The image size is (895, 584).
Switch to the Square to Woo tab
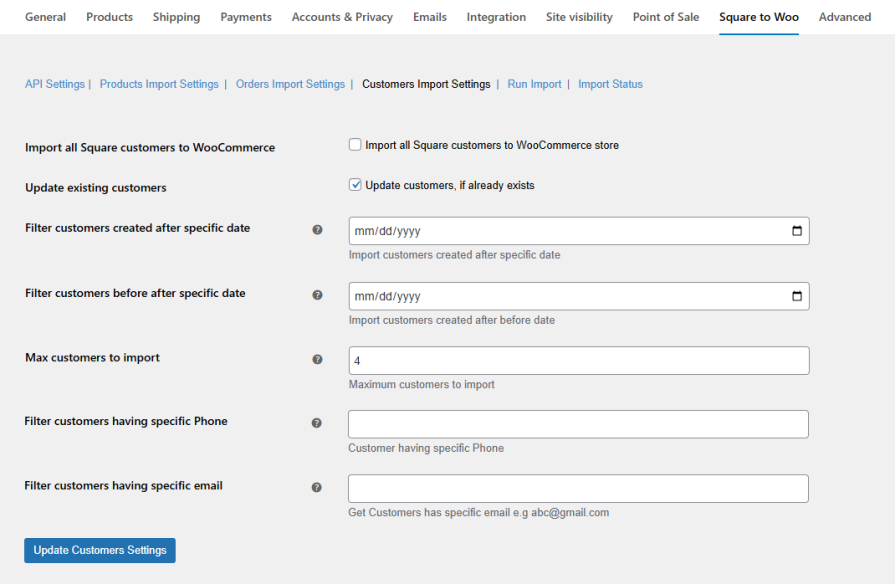[758, 17]
